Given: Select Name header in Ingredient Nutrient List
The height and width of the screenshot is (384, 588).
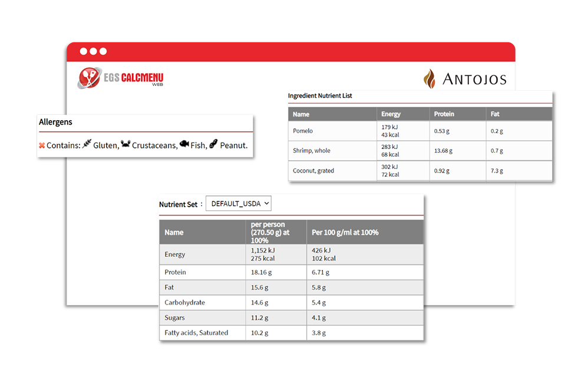Looking at the screenshot, I should coord(301,114).
